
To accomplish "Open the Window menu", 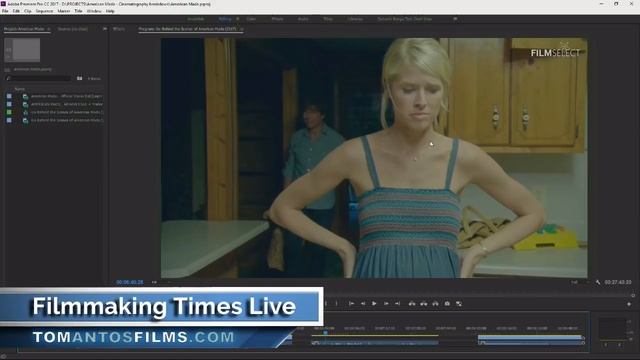I will click(94, 11).
